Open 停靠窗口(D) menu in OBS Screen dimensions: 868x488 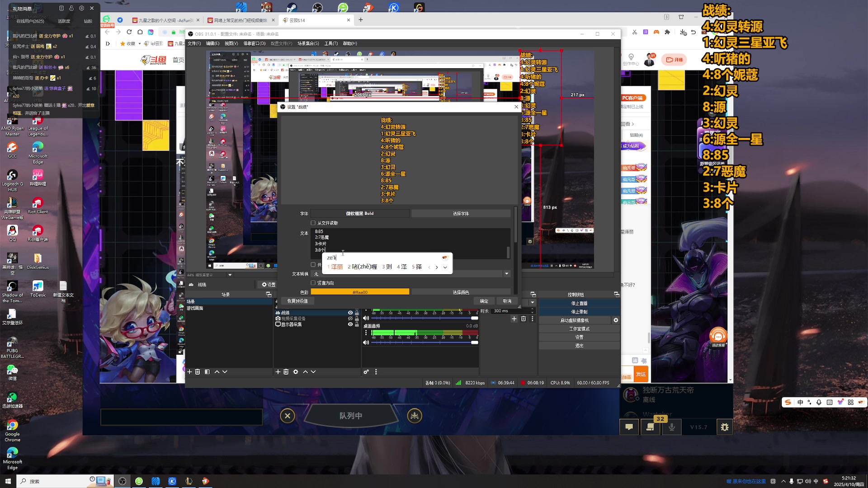point(254,43)
